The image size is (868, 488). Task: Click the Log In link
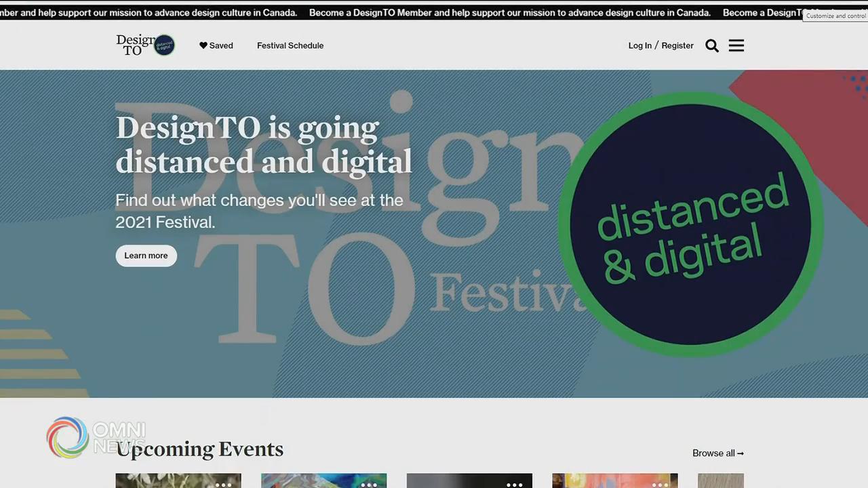pos(639,45)
